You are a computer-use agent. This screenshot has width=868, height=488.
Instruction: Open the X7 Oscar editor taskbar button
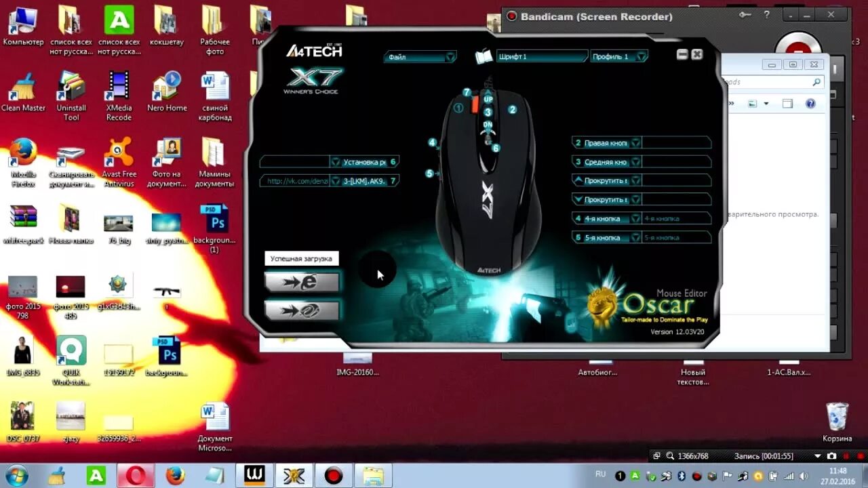pyautogui.click(x=294, y=476)
